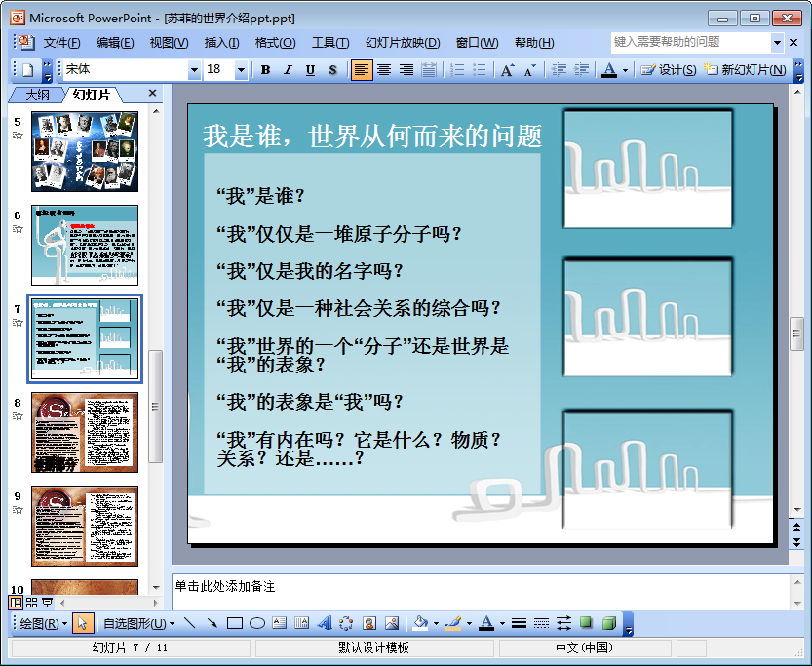Align text right
The width and height of the screenshot is (812, 666).
(406, 70)
